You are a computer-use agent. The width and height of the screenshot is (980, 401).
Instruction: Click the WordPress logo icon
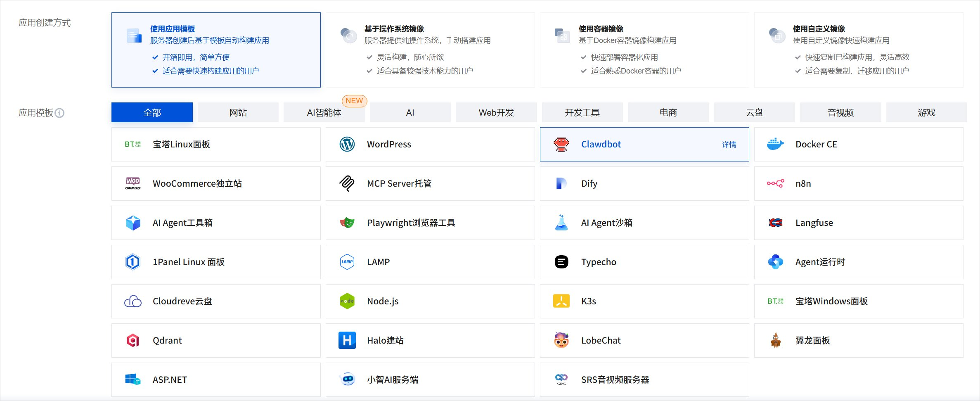pos(347,144)
